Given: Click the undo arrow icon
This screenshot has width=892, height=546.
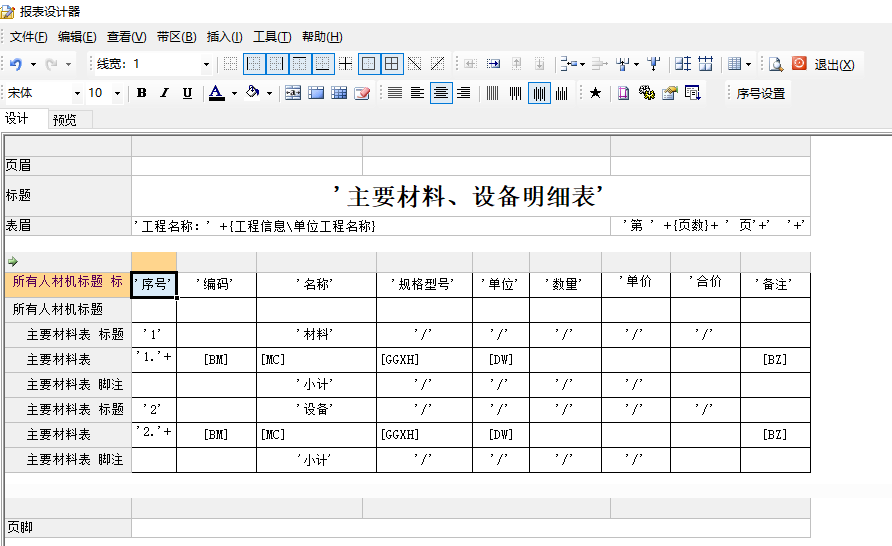Looking at the screenshot, I should click(x=16, y=64).
